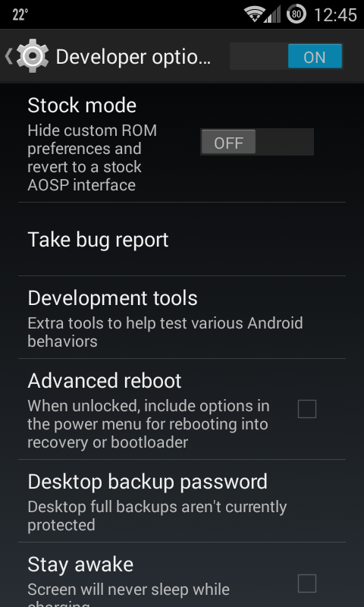Tap the Stock mode description text

click(x=92, y=158)
